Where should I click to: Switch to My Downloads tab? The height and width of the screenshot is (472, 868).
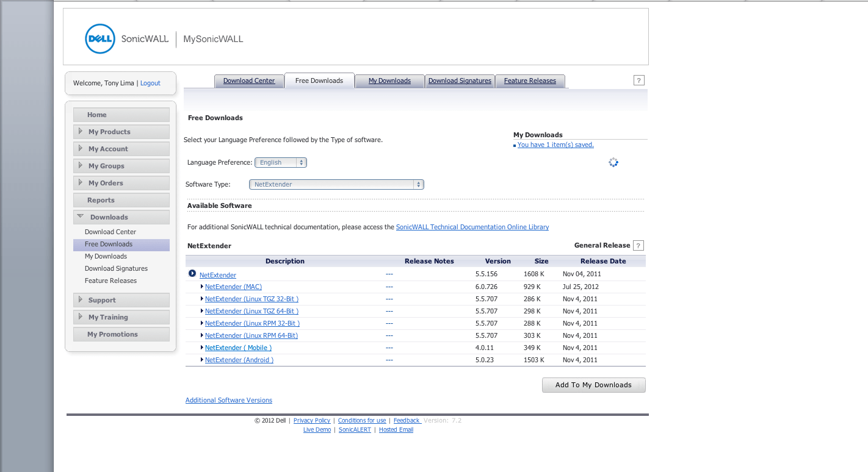pos(389,80)
